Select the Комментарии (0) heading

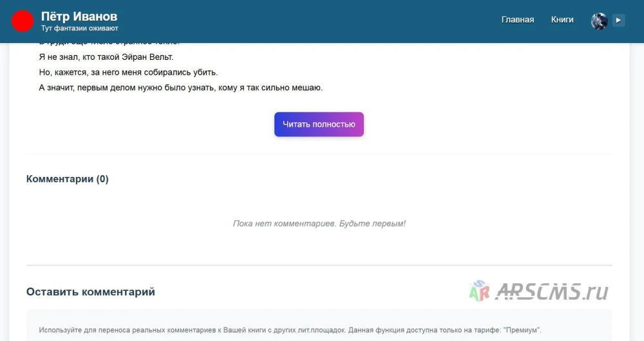[x=68, y=179]
